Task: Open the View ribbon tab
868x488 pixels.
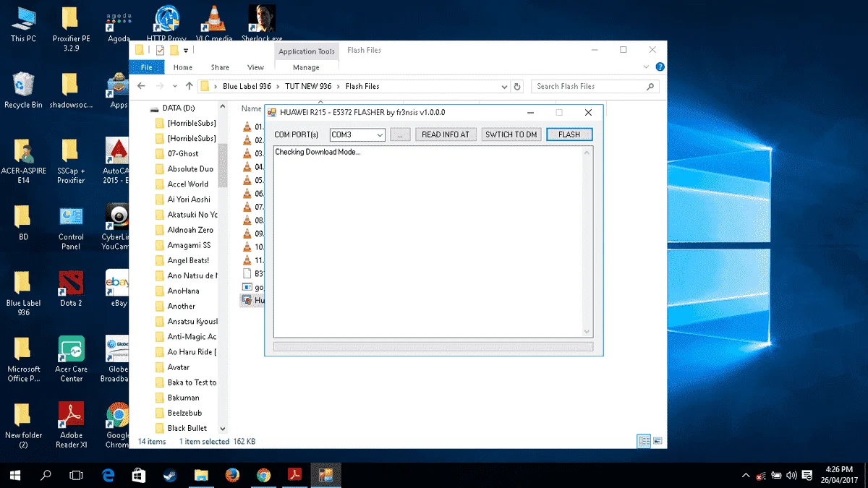Action: tap(255, 67)
